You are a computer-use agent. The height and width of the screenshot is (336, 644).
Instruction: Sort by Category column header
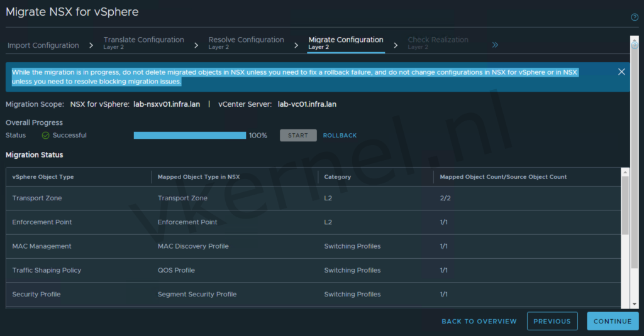338,177
